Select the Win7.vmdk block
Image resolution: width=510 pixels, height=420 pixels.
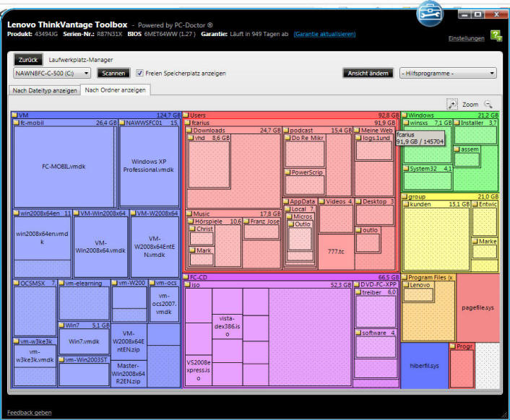(x=84, y=341)
